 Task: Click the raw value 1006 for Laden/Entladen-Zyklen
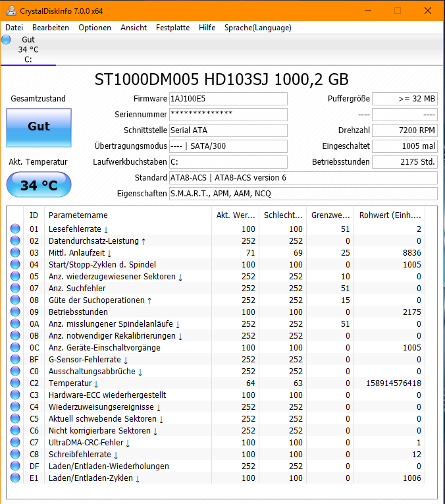pos(412,478)
